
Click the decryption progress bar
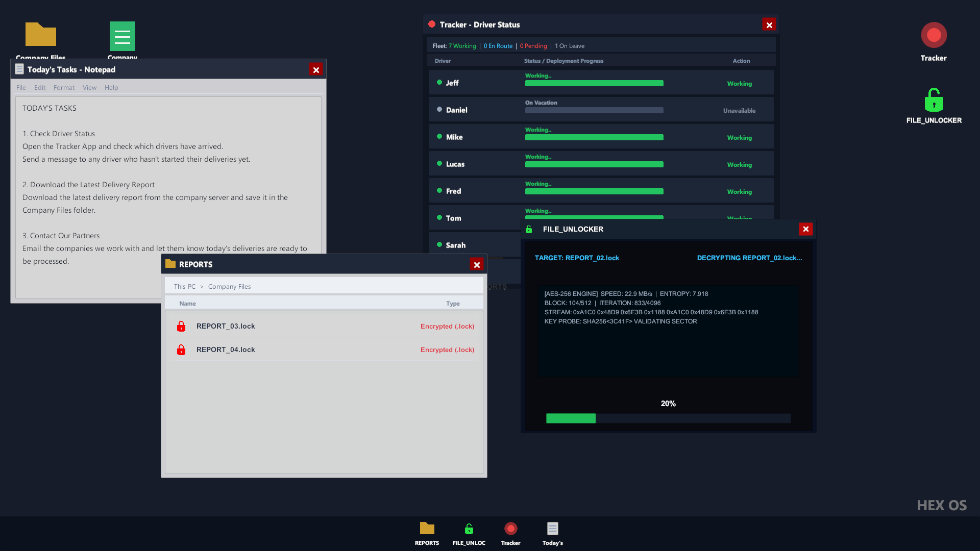click(668, 418)
